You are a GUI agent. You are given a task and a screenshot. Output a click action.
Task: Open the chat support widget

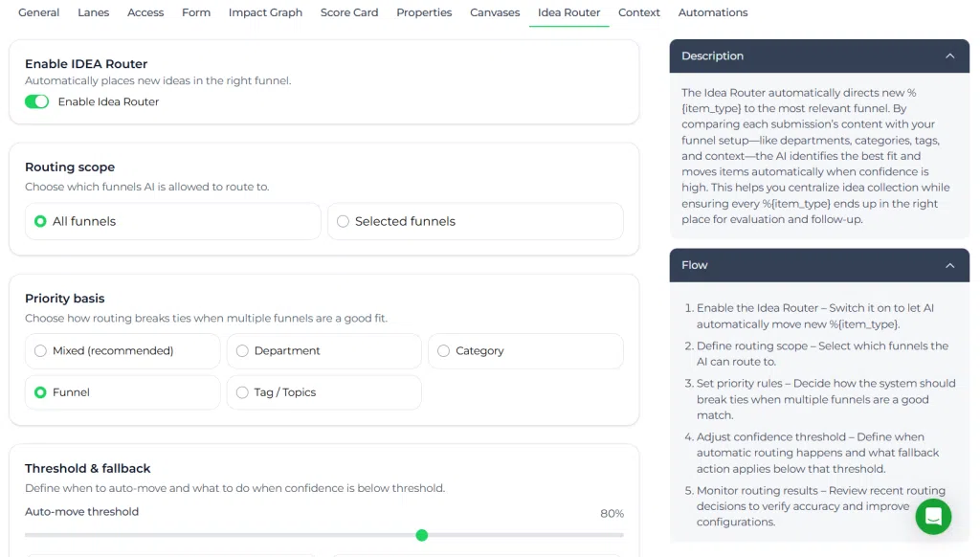(933, 517)
